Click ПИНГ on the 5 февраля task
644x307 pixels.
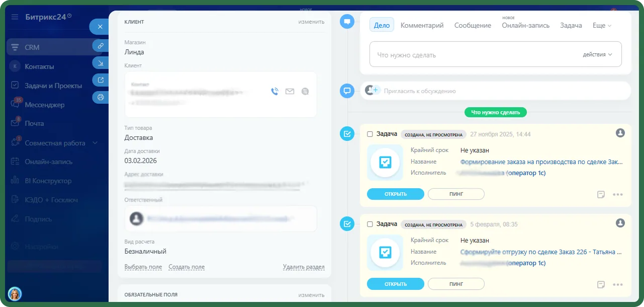[456, 284]
